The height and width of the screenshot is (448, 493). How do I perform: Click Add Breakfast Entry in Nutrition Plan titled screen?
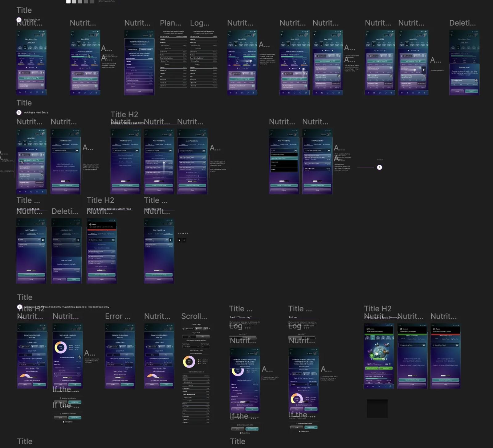coord(31,78)
